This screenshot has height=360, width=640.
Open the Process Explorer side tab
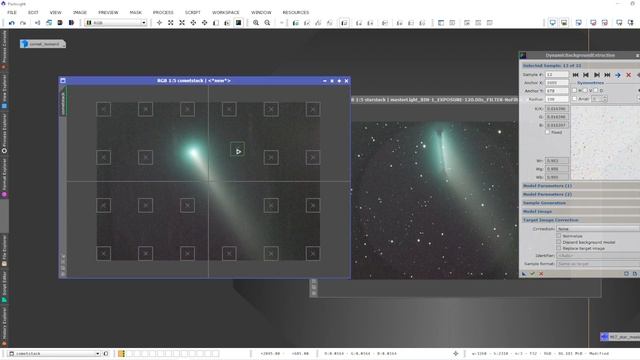(4, 133)
